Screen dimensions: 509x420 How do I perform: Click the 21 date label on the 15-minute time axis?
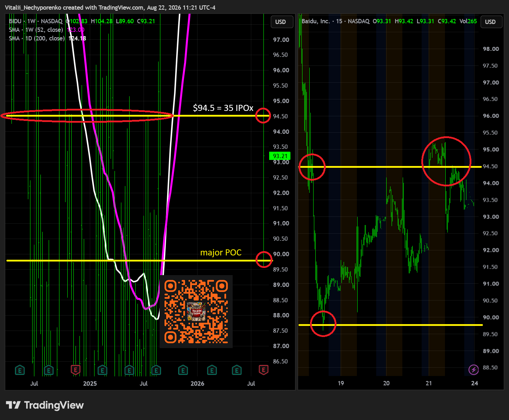pos(429,383)
